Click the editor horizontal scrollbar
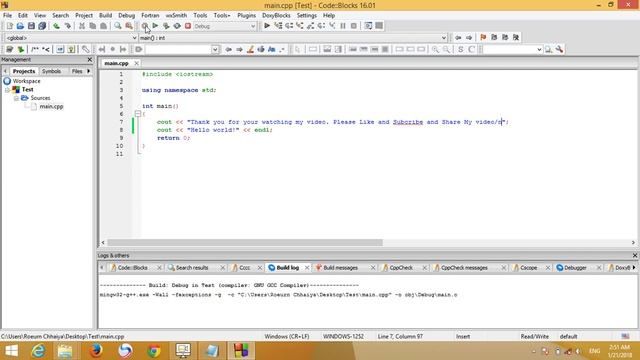Screen dimensions: 640x360 (245, 242)
